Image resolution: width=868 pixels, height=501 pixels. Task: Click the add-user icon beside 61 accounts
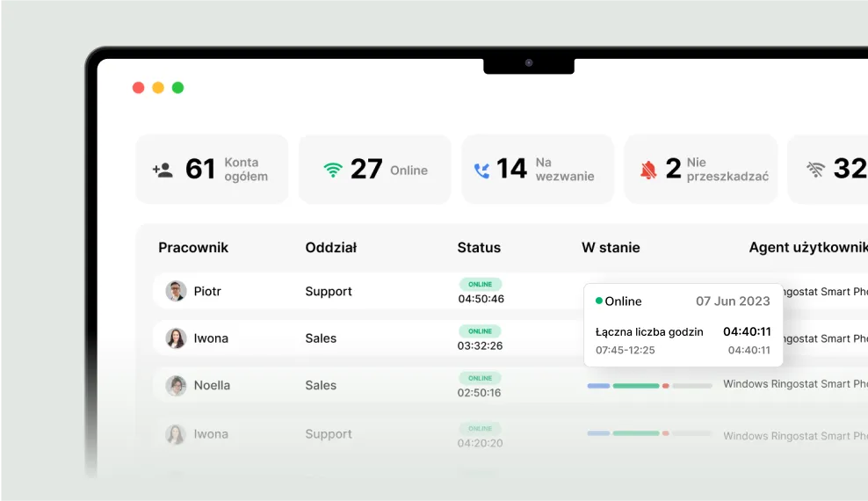163,170
